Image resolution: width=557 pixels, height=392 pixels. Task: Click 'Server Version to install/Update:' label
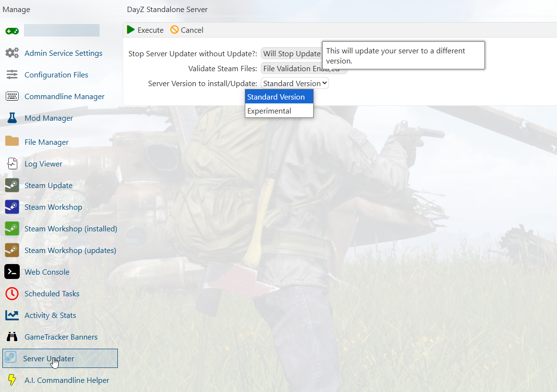pyautogui.click(x=203, y=84)
